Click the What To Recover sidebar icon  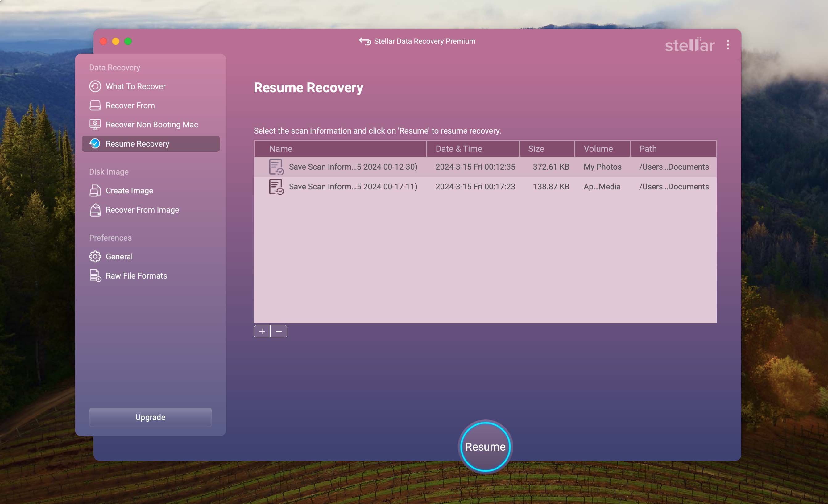pyautogui.click(x=95, y=86)
